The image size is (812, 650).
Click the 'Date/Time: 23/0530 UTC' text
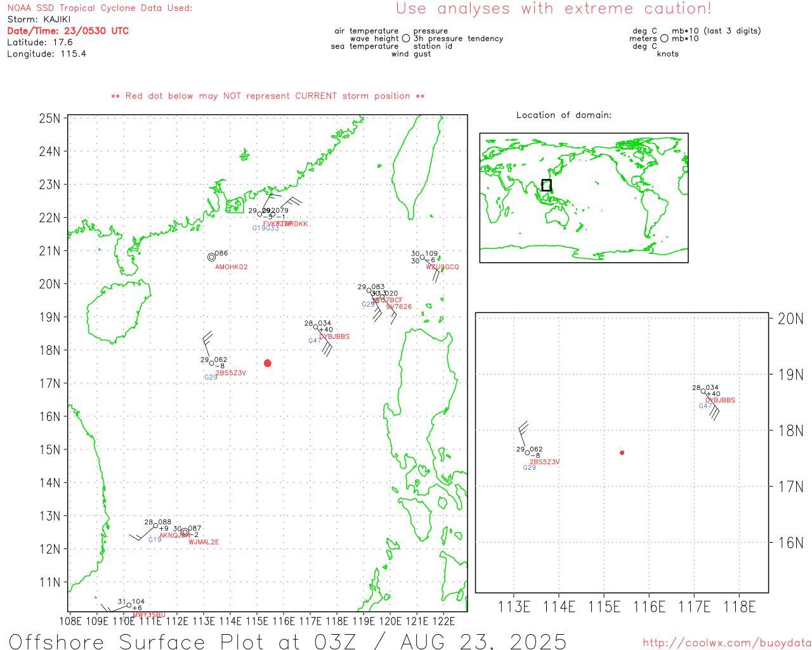pos(68,31)
